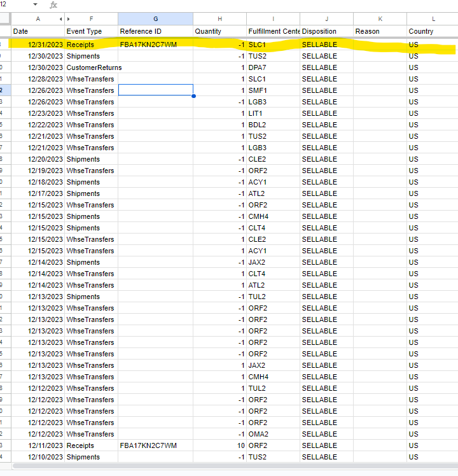
Task: Click the Reason header cell
Action: pyautogui.click(x=380, y=31)
